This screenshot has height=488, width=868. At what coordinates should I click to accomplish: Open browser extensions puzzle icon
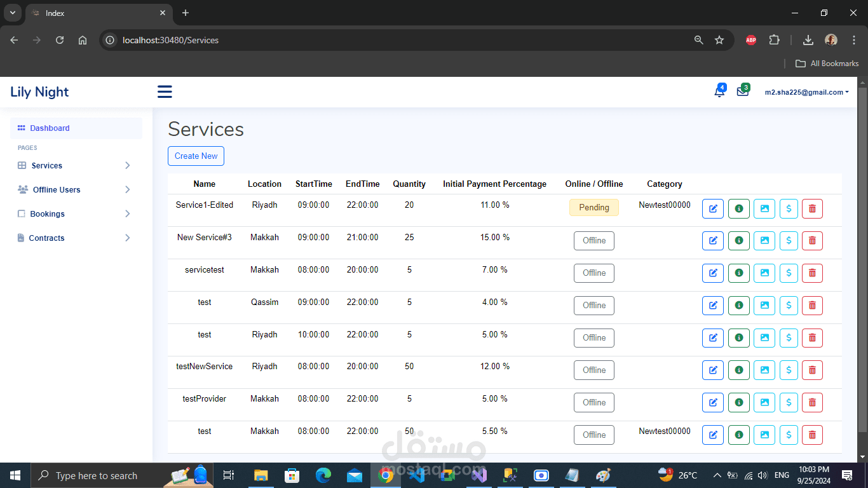(774, 40)
